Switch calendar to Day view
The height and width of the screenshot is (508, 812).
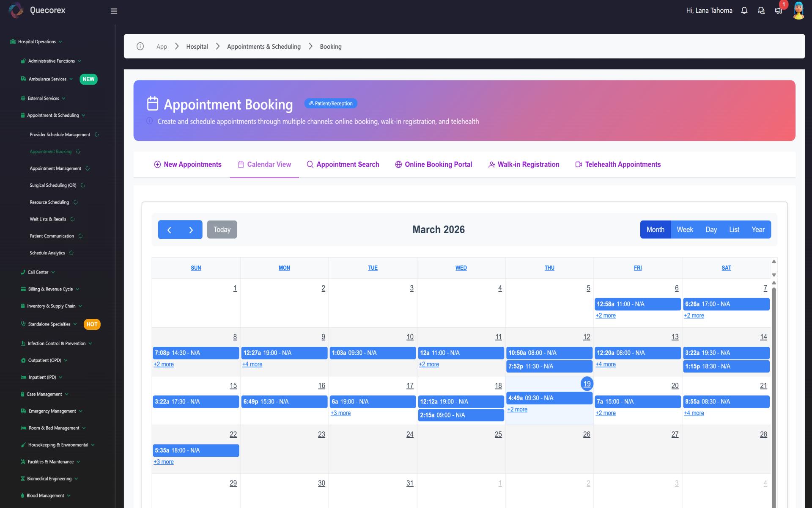tap(711, 229)
